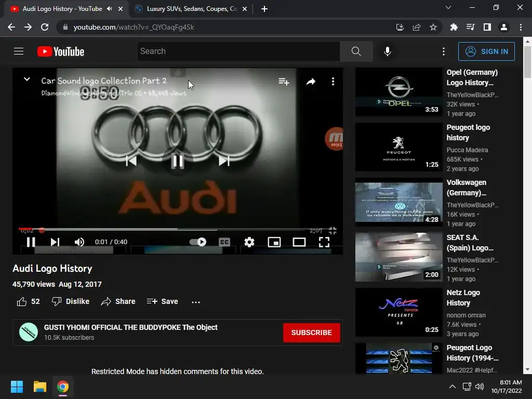
Task: Open the media control icon
Action: (x=470, y=27)
